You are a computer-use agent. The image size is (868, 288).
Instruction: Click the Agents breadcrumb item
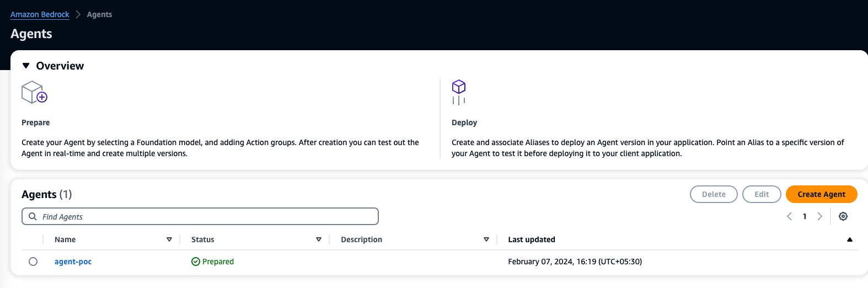tap(99, 14)
